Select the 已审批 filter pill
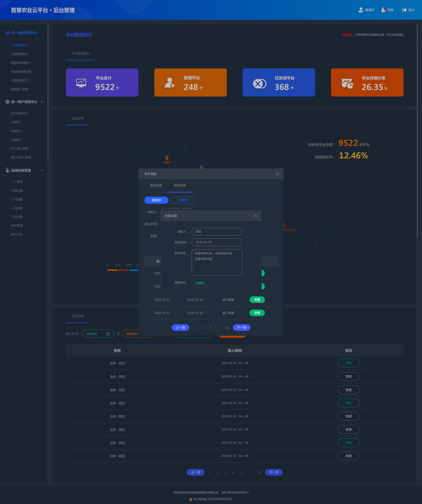 [182, 200]
